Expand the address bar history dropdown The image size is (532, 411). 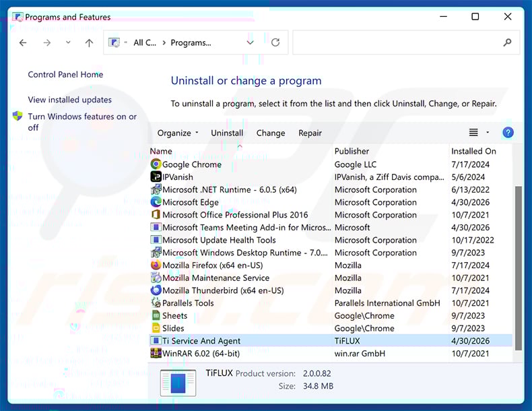click(x=250, y=42)
